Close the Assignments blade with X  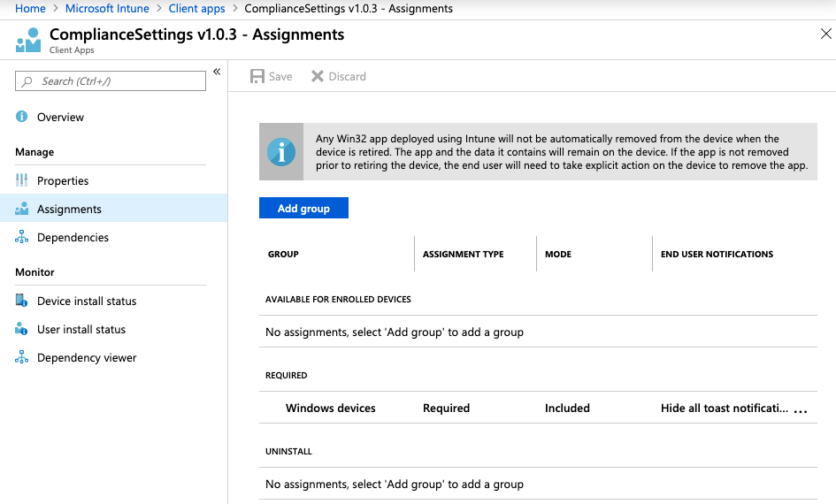826,34
